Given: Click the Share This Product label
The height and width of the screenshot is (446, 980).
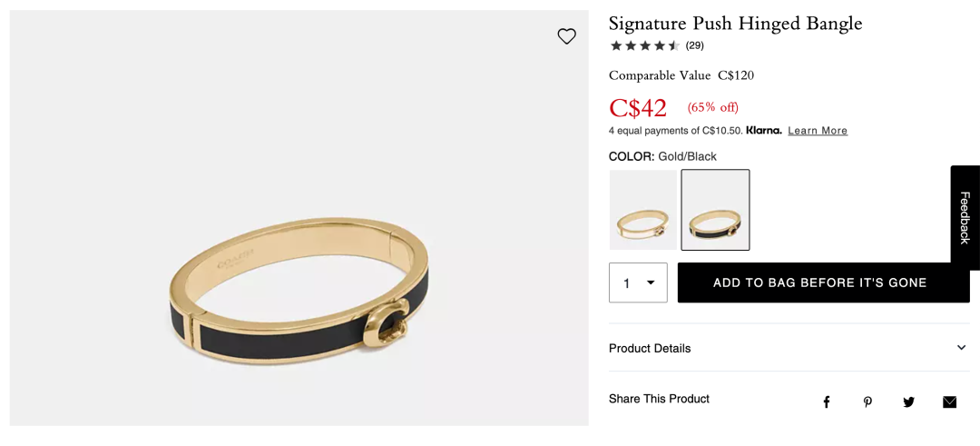Looking at the screenshot, I should tap(659, 399).
